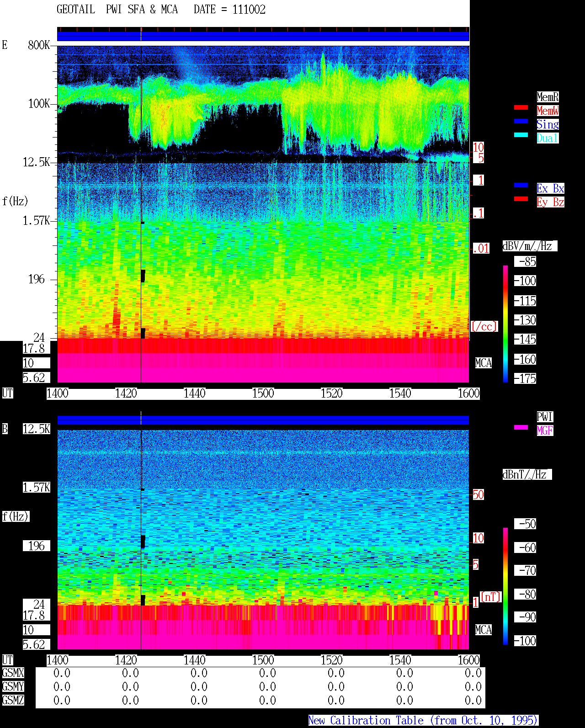
Task: Click 1500 on the E panel UT axis
Action: tap(263, 393)
